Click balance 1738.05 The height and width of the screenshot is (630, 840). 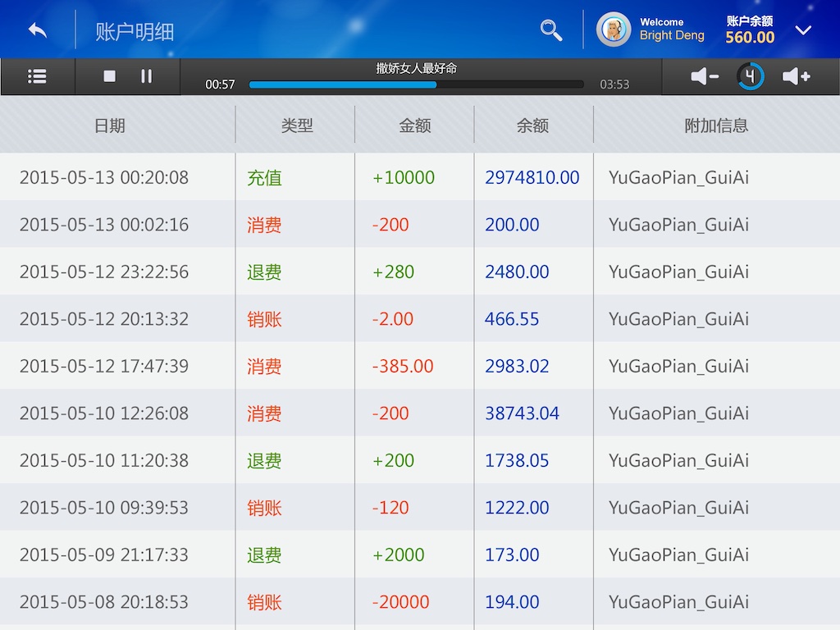click(x=517, y=460)
